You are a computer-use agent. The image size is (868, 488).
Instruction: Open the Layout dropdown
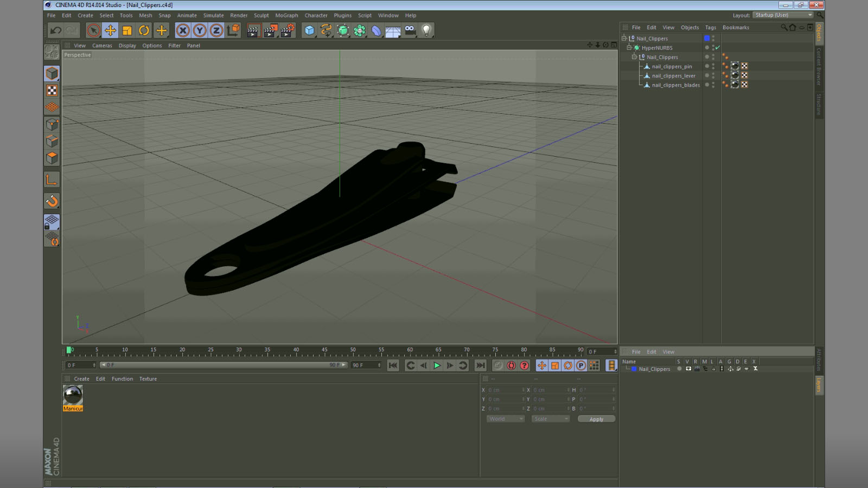tap(783, 15)
